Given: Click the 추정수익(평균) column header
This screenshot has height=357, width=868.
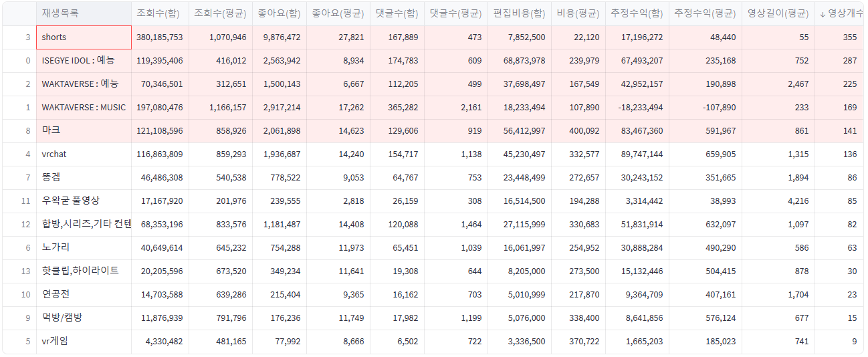Looking at the screenshot, I should [705, 13].
